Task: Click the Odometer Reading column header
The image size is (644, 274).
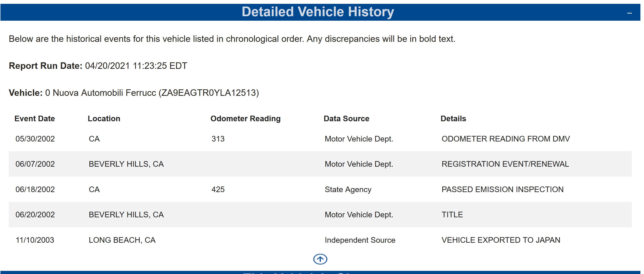Action: point(245,119)
